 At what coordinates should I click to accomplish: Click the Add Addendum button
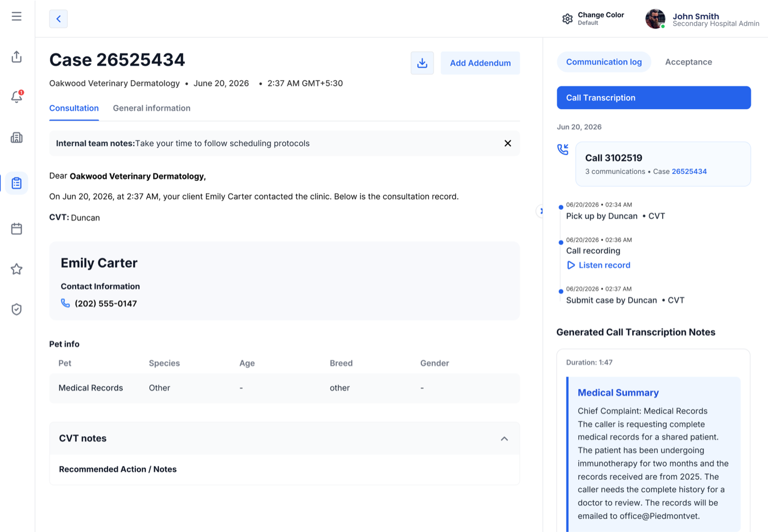[480, 63]
